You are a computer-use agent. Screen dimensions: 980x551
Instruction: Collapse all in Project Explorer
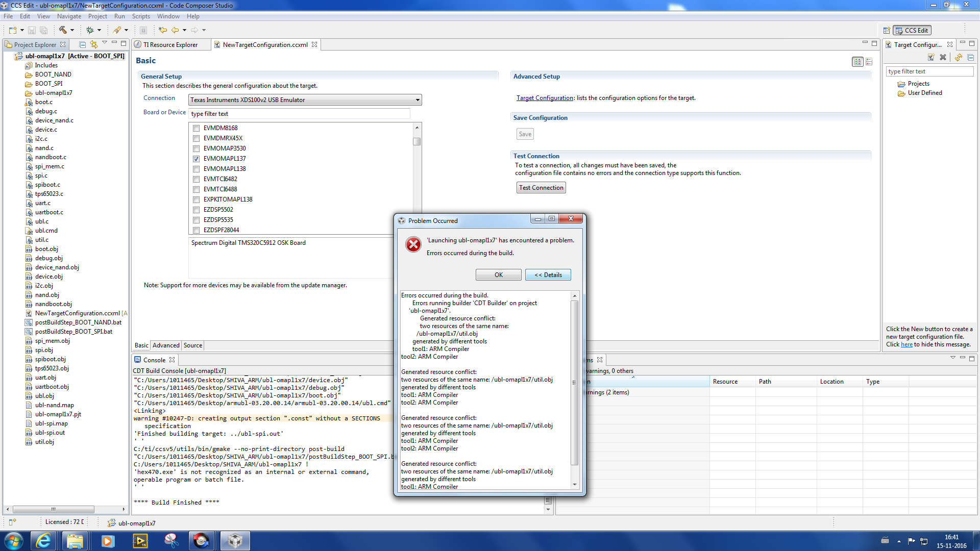point(82,44)
